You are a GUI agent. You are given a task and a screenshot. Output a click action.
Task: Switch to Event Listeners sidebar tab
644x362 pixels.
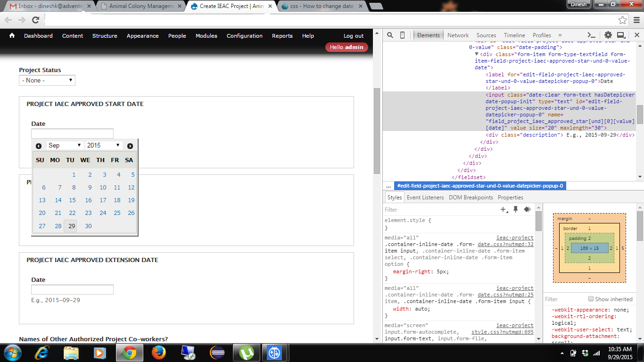425,197
